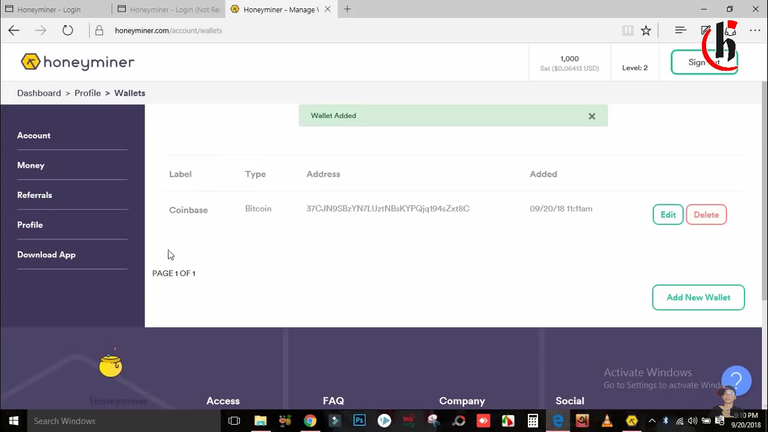
Task: Go back to the previous page
Action: click(x=14, y=30)
